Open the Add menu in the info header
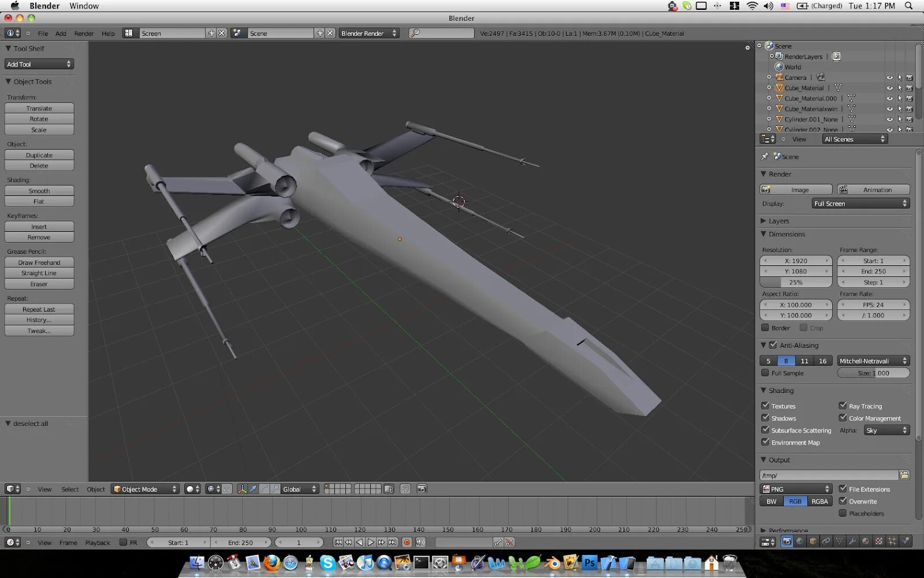The height and width of the screenshot is (578, 924). 61,34
